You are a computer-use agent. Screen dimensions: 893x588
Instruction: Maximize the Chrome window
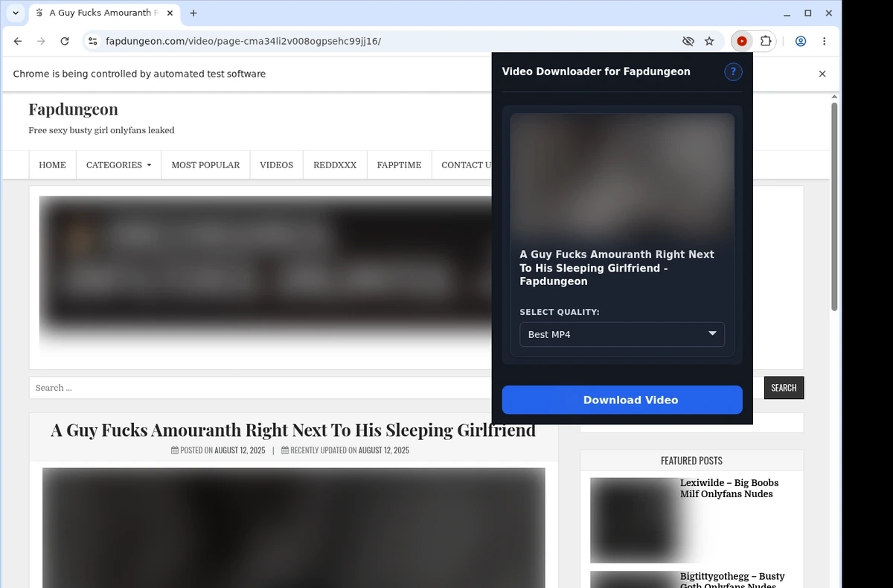[x=808, y=13]
